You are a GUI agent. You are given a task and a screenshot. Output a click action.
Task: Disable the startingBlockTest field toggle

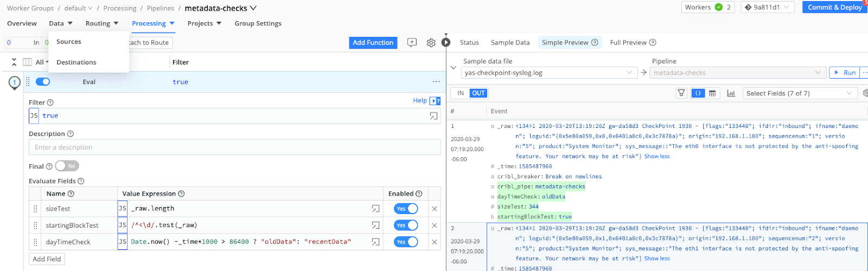406,225
